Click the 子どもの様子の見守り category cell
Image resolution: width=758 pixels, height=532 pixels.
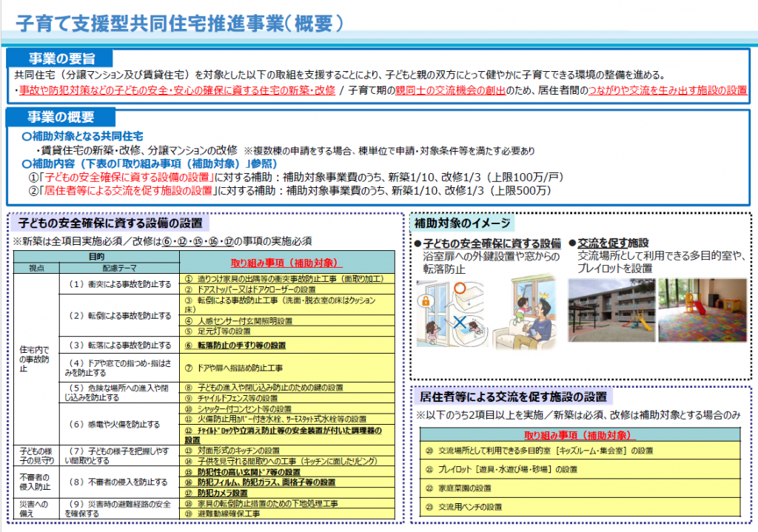click(36, 455)
